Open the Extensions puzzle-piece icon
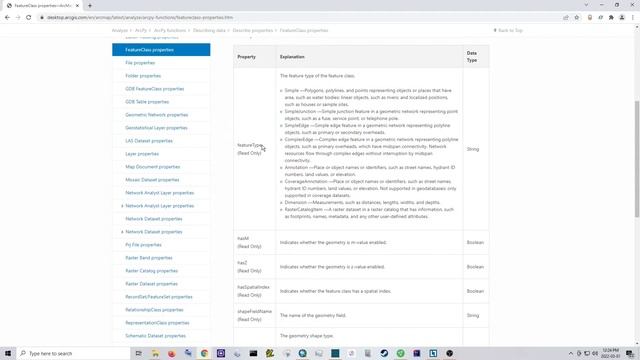The width and height of the screenshot is (640, 360). tap(611, 18)
